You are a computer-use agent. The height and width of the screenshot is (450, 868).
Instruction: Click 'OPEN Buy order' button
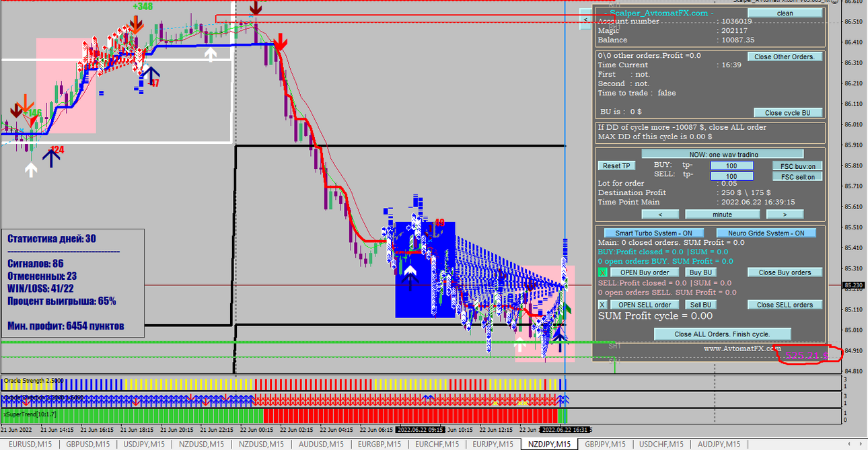point(645,272)
